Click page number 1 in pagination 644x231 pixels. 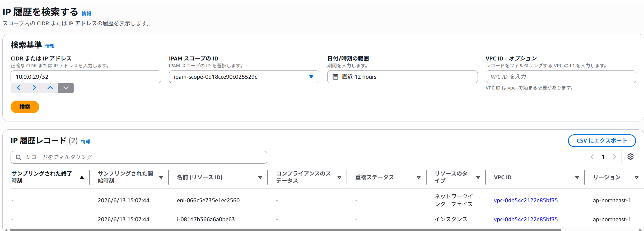point(603,157)
